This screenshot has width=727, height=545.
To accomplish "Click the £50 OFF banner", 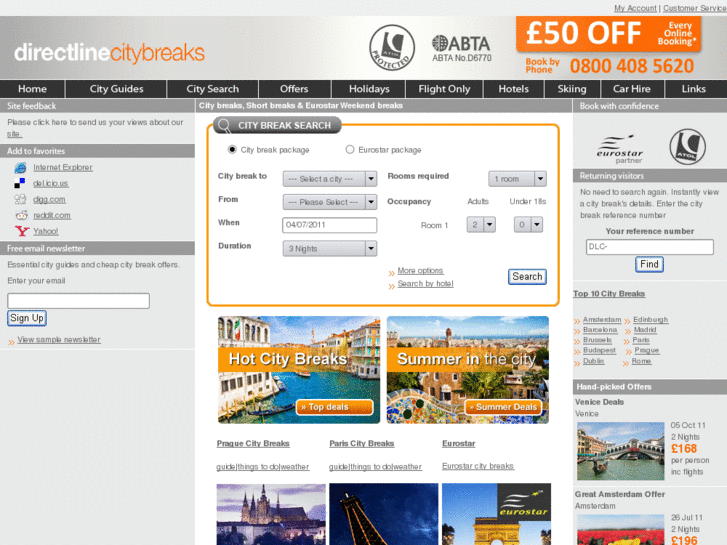I will pyautogui.click(x=608, y=33).
